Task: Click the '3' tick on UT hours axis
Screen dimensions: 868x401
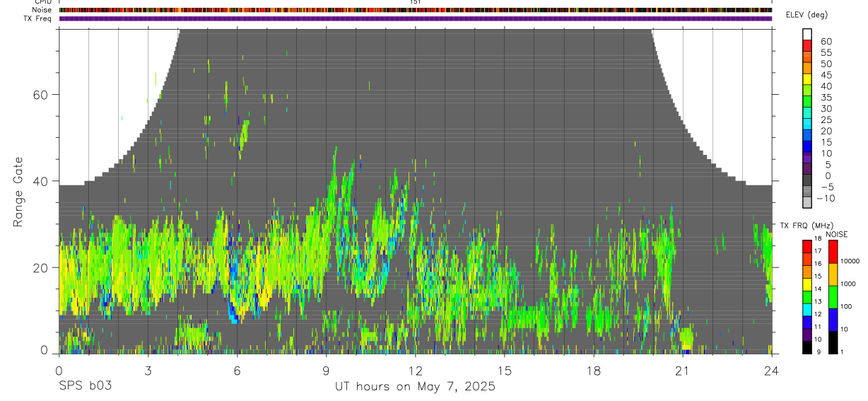Action: (x=148, y=370)
